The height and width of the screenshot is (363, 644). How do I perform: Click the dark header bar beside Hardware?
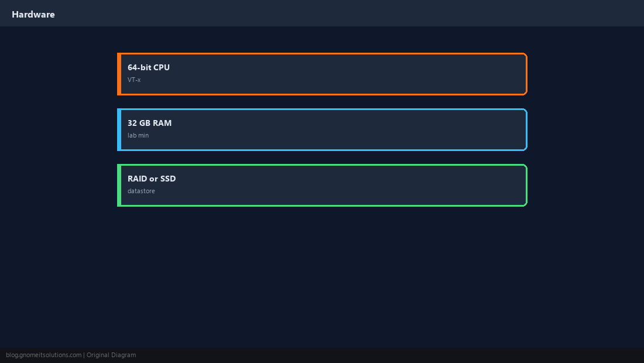[349, 13]
